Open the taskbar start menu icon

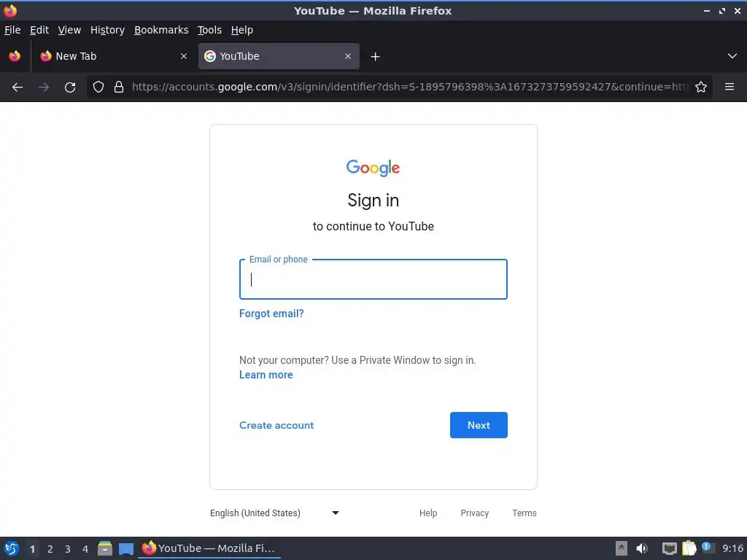(x=12, y=548)
